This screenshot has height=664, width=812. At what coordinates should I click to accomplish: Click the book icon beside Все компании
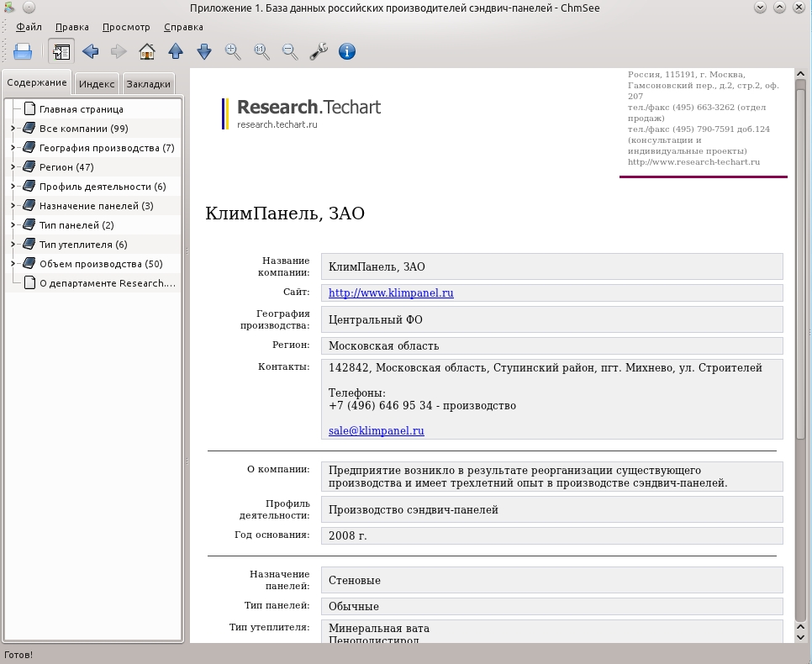[x=29, y=128]
